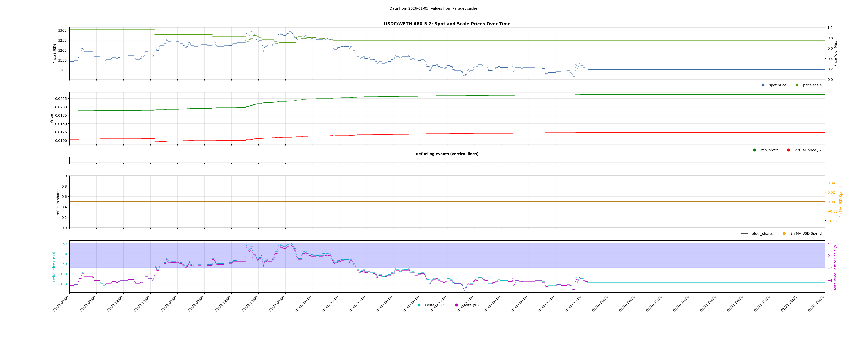Screen dimensions: 868x344
Task: Click the 'Price (USD)' y-axis label
Action: coord(55,53)
